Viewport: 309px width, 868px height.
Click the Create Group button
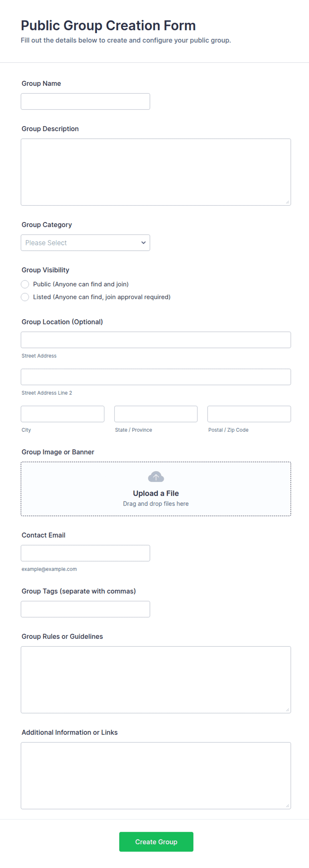(x=156, y=842)
